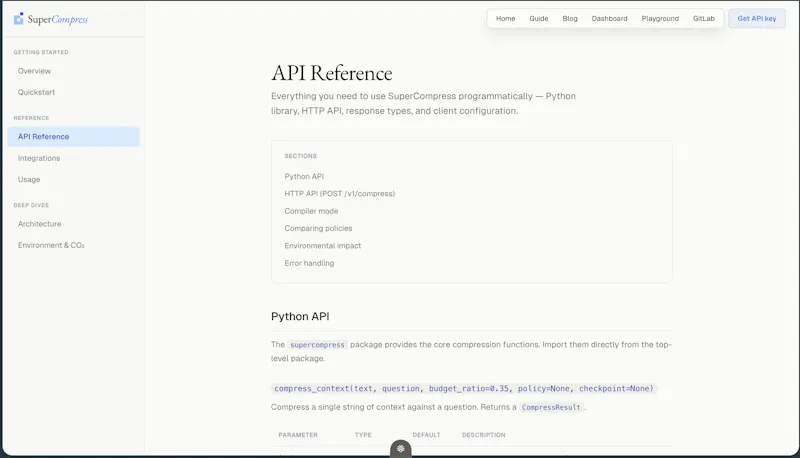The image size is (800, 458).
Task: Click the REFERENCE sidebar heading
Action: [x=31, y=118]
